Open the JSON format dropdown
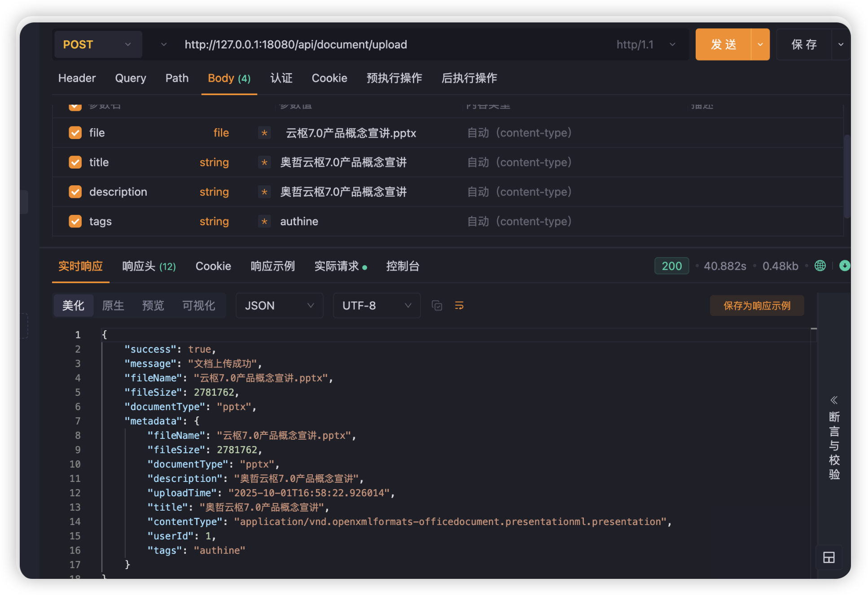 (x=279, y=306)
